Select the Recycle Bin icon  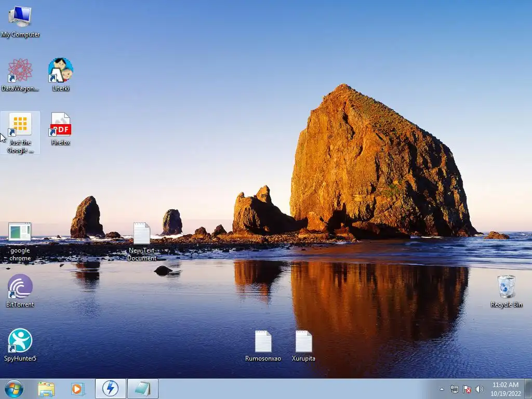506,291
